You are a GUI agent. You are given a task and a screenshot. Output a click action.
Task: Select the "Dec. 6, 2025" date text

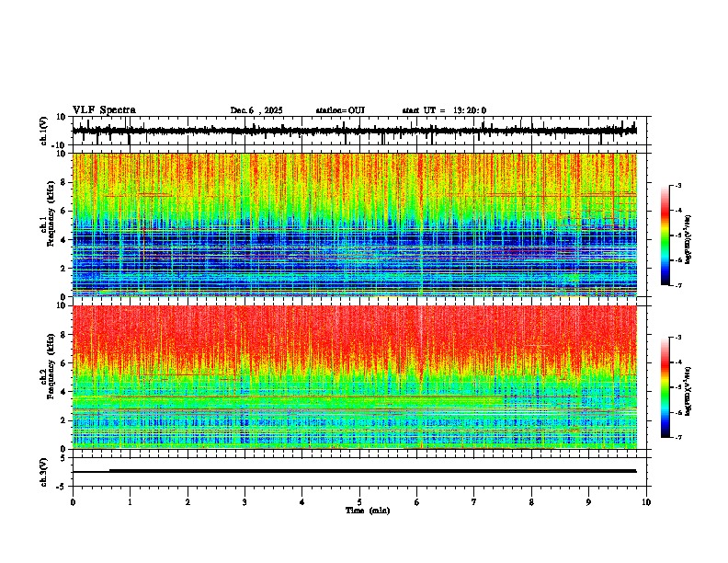coord(256,110)
